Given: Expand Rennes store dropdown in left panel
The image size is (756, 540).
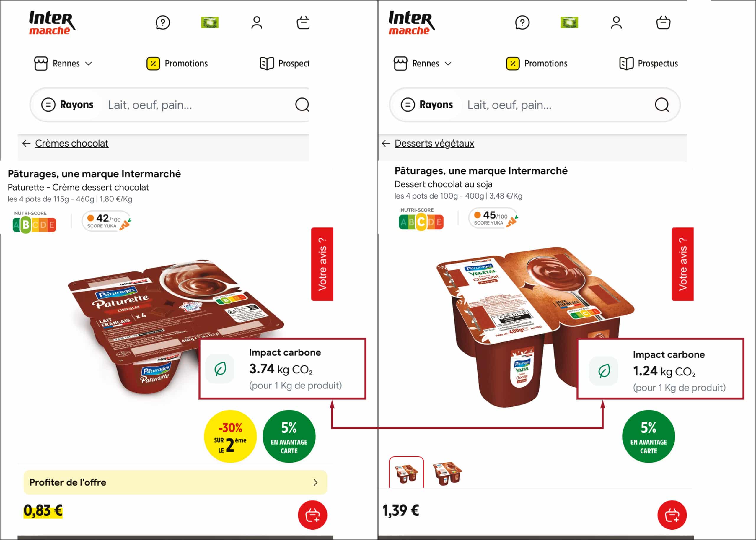Looking at the screenshot, I should point(63,63).
